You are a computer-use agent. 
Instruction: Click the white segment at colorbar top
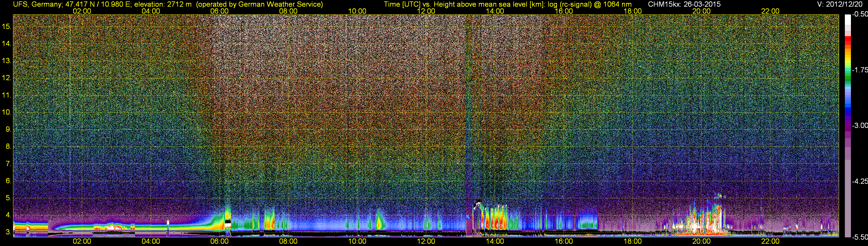tap(848, 20)
